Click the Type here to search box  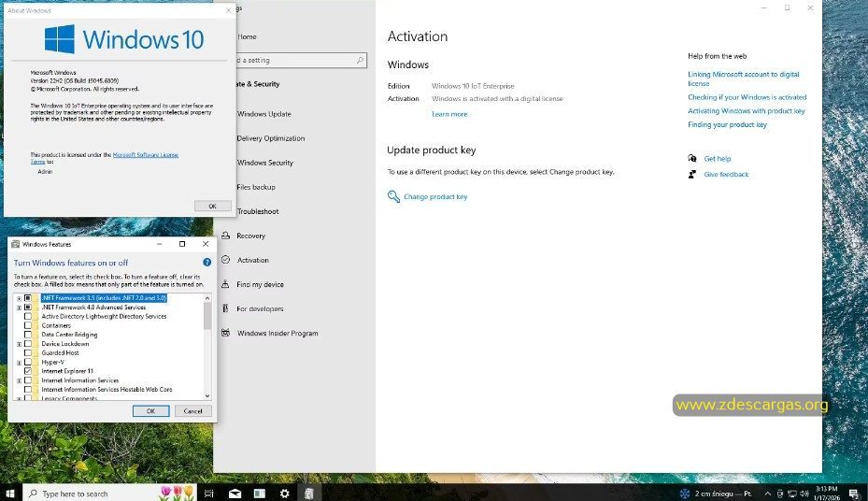point(109,494)
